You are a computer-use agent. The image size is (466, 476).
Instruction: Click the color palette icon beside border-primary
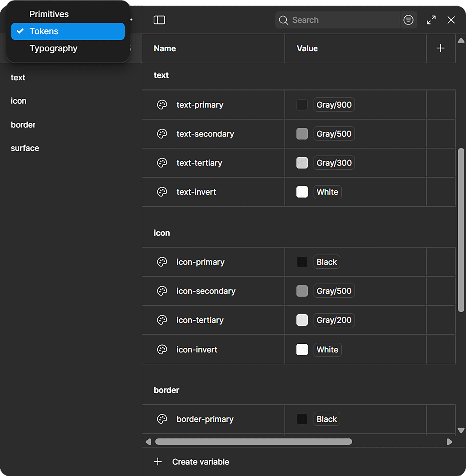click(162, 419)
